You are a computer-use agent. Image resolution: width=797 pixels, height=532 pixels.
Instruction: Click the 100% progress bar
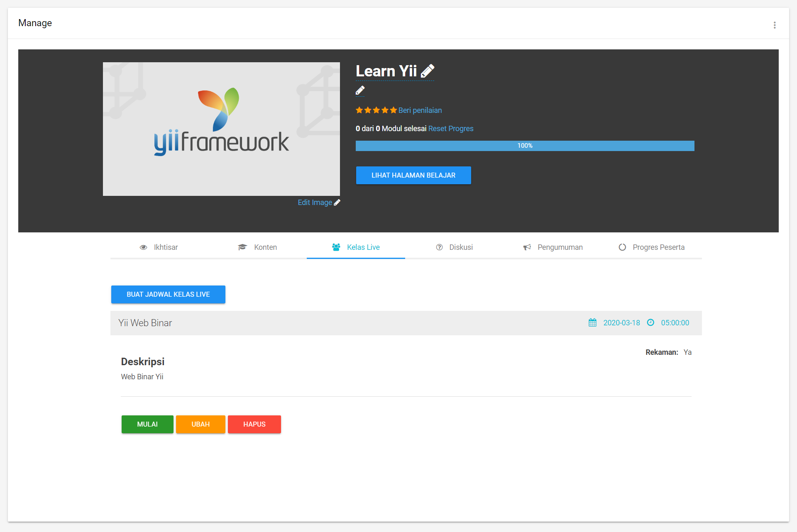pyautogui.click(x=525, y=146)
